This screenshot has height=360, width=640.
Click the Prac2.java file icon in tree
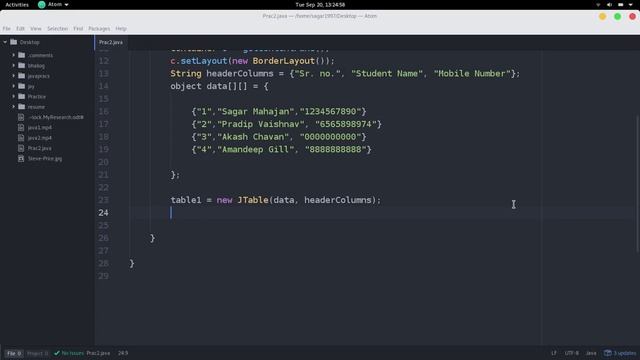[21, 148]
